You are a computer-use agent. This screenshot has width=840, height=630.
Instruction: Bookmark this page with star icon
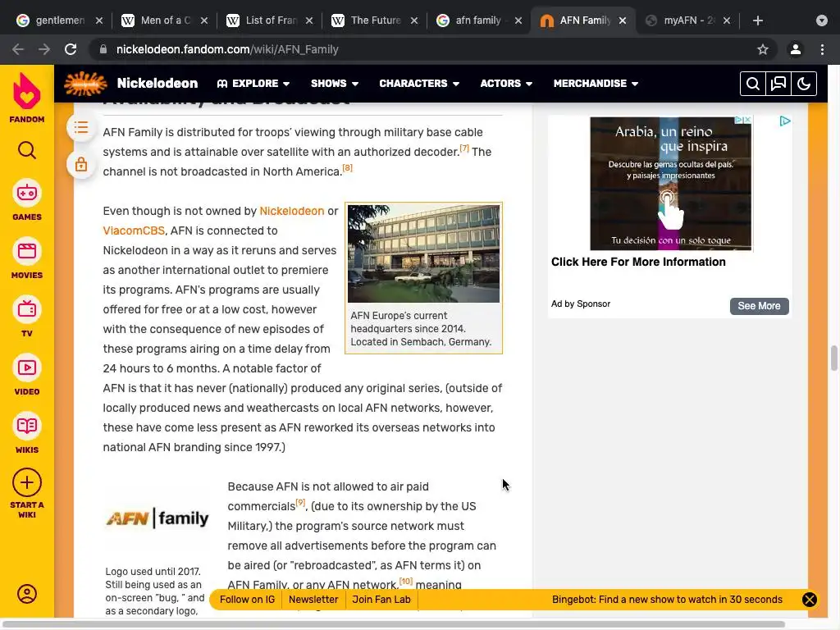(763, 49)
